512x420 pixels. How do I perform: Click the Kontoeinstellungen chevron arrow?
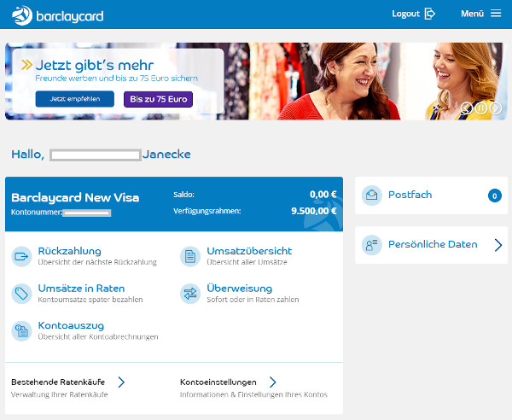pos(273,382)
